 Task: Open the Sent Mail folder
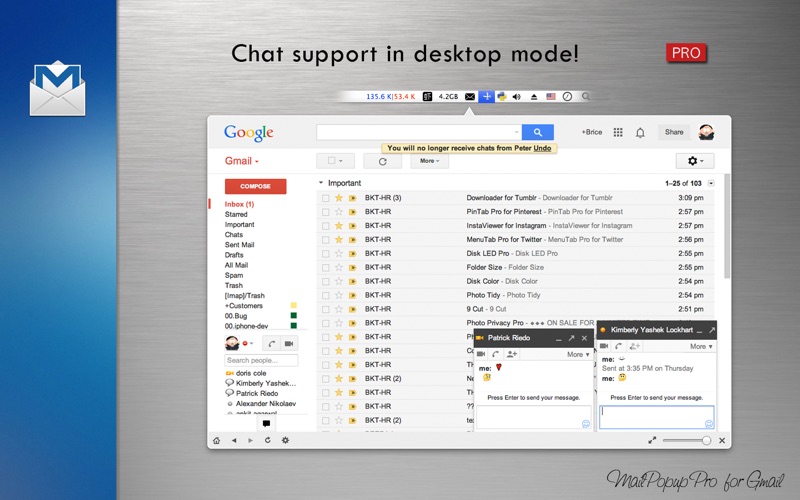pyautogui.click(x=239, y=245)
